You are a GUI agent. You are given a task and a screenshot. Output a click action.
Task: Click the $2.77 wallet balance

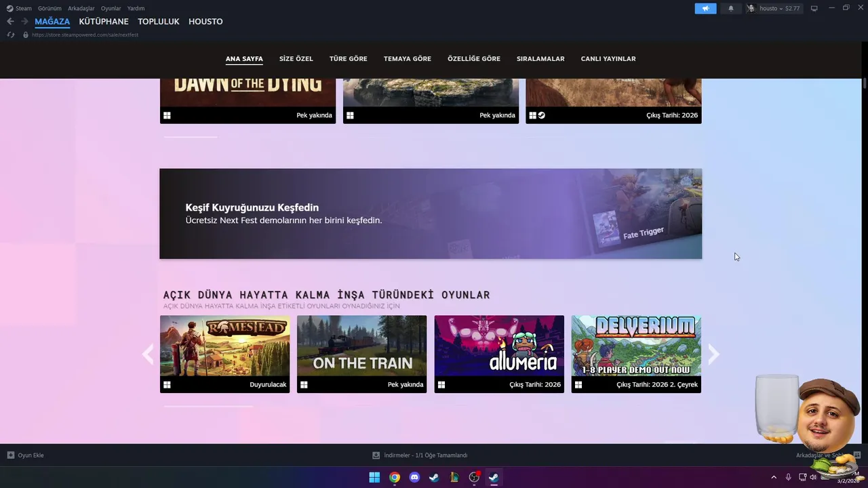793,8
